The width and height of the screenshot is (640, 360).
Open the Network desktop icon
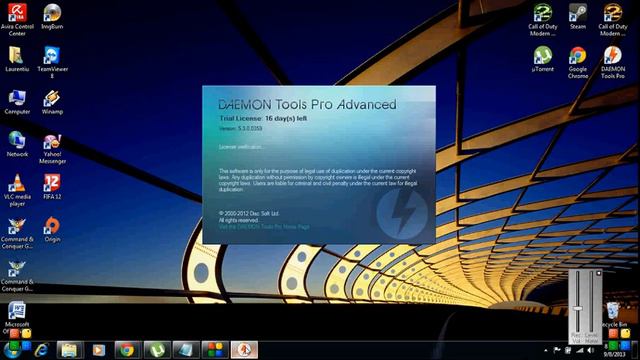tap(17, 144)
